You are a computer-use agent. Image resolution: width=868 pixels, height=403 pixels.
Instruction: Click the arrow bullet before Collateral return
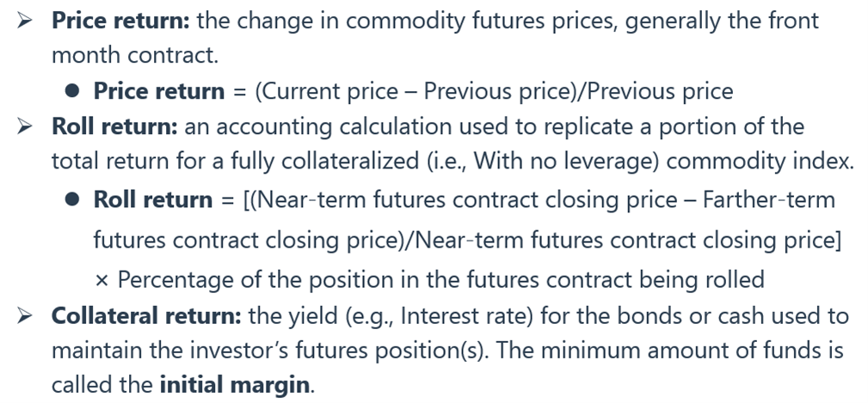(x=26, y=316)
